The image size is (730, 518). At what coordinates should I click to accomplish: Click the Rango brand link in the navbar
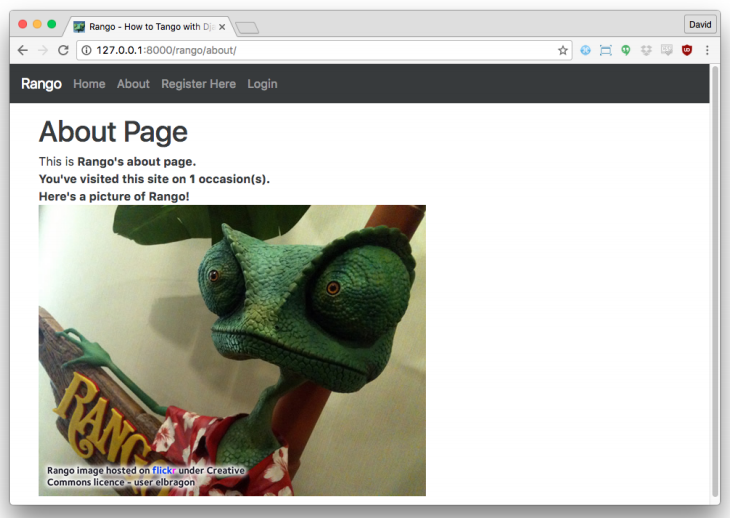tap(41, 84)
